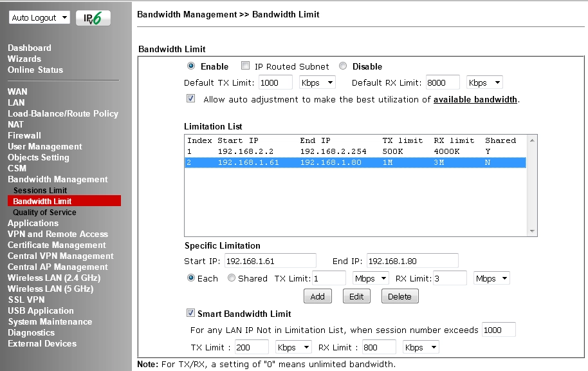The height and width of the screenshot is (371, 588).
Task: Focus the Default TX Limit field
Action: click(x=275, y=82)
